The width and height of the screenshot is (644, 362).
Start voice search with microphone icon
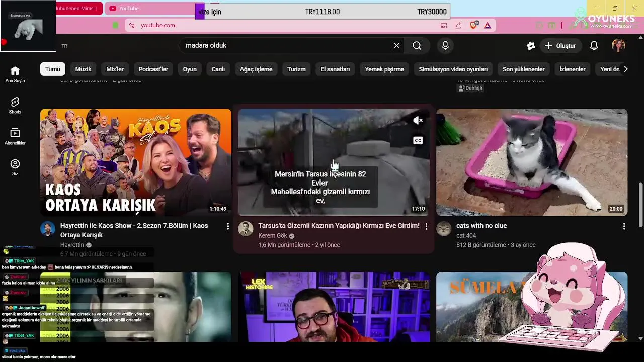pos(445,46)
